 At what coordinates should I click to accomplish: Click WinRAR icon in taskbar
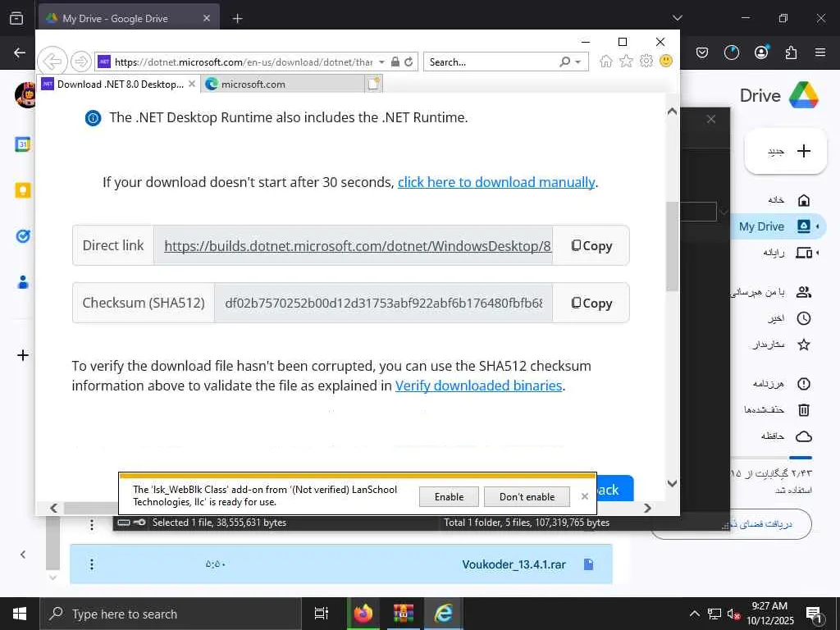[x=404, y=614]
